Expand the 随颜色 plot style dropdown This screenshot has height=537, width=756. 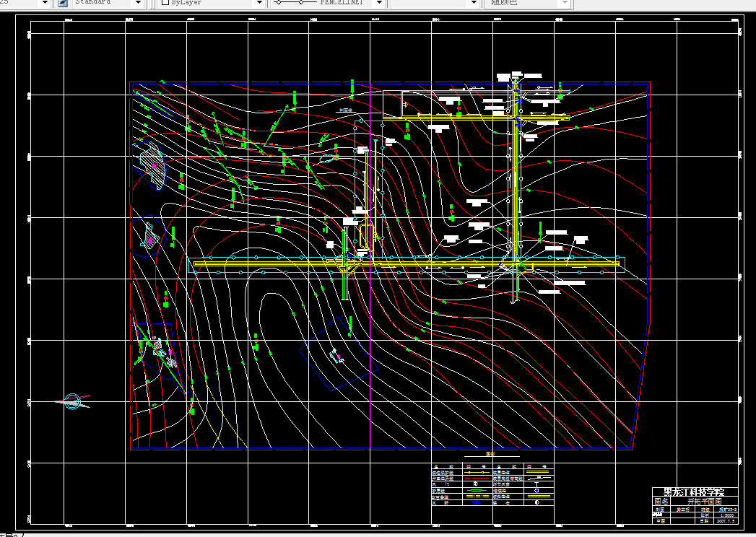[565, 3]
